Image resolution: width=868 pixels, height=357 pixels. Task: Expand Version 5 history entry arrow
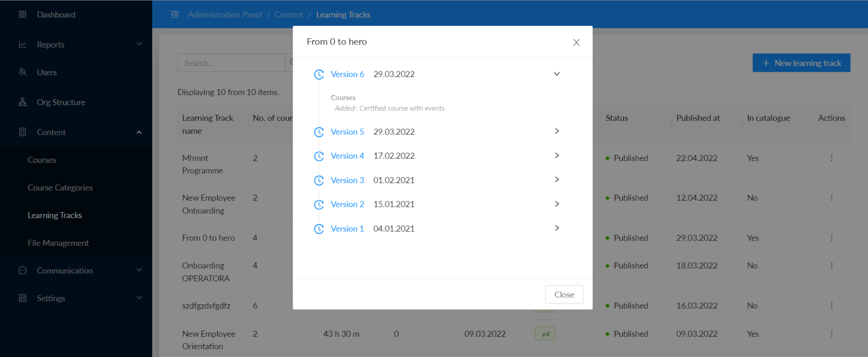coord(557,131)
